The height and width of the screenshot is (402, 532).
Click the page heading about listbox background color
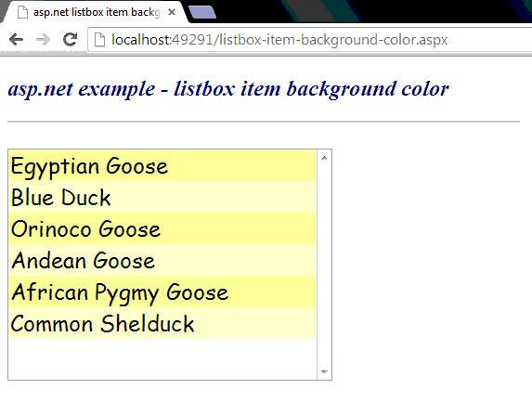click(228, 89)
